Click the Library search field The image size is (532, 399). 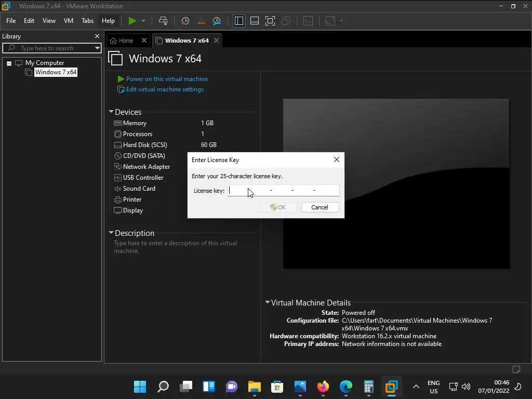[x=51, y=48]
